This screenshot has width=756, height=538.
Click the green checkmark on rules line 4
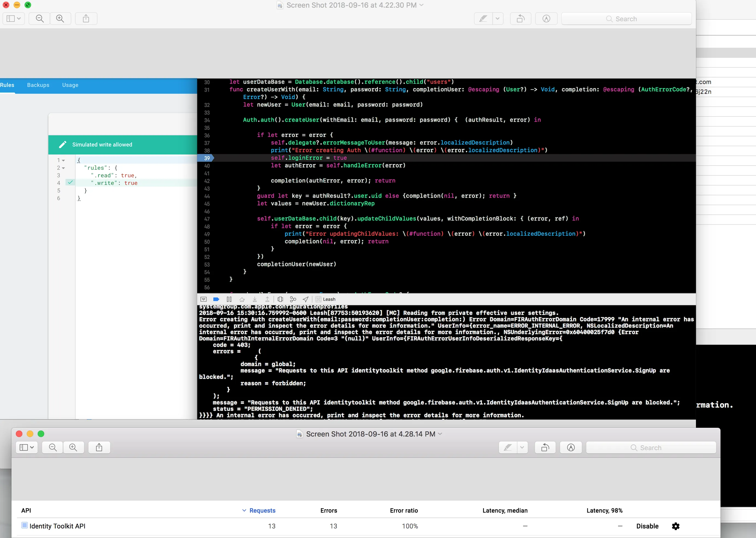pyautogui.click(x=70, y=182)
